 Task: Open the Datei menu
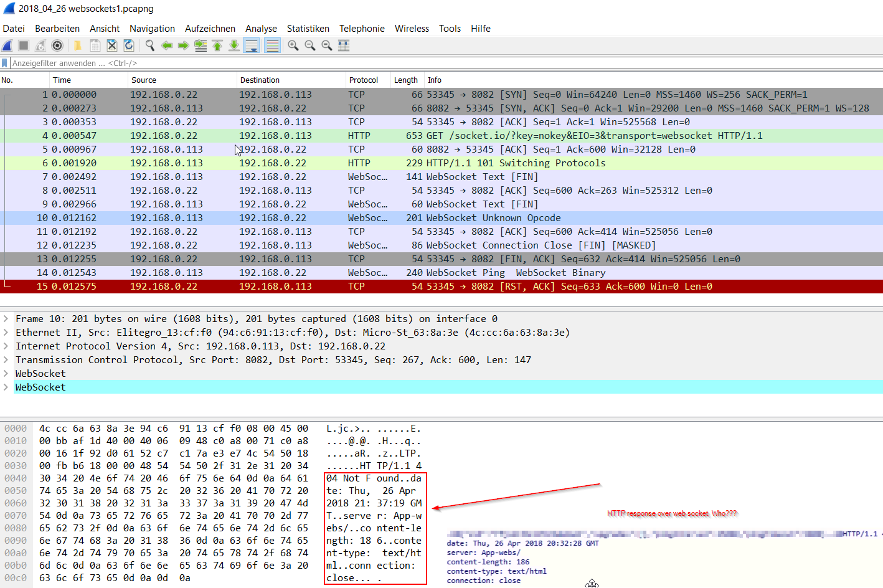[14, 29]
